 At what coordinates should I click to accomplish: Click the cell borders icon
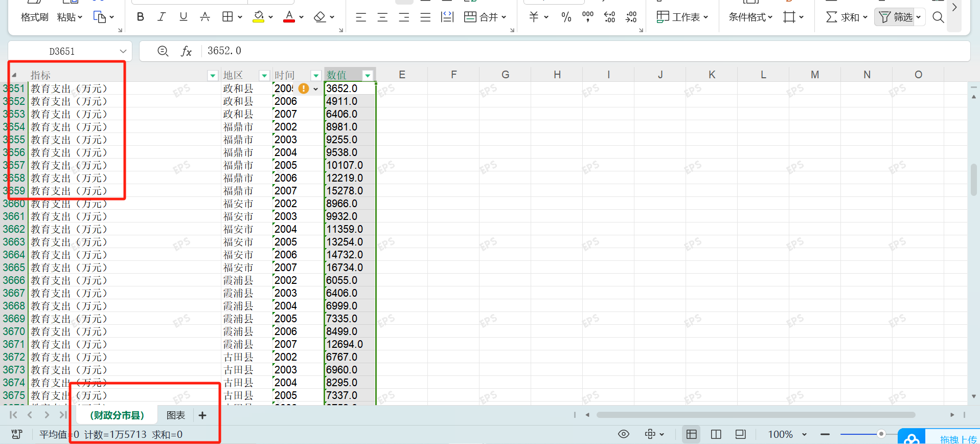[x=227, y=17]
